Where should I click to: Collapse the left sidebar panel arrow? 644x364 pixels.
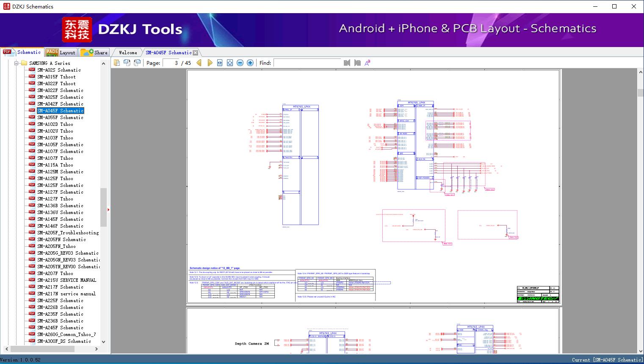tap(108, 209)
